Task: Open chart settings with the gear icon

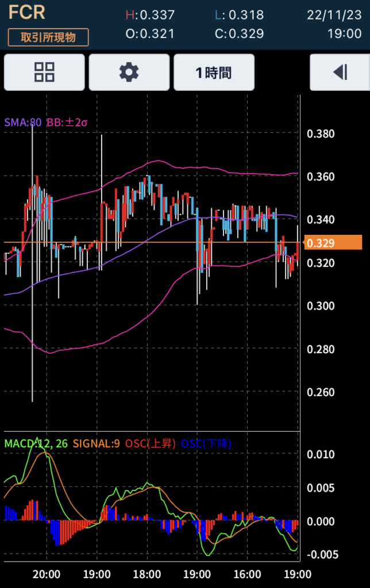Action: pos(129,72)
